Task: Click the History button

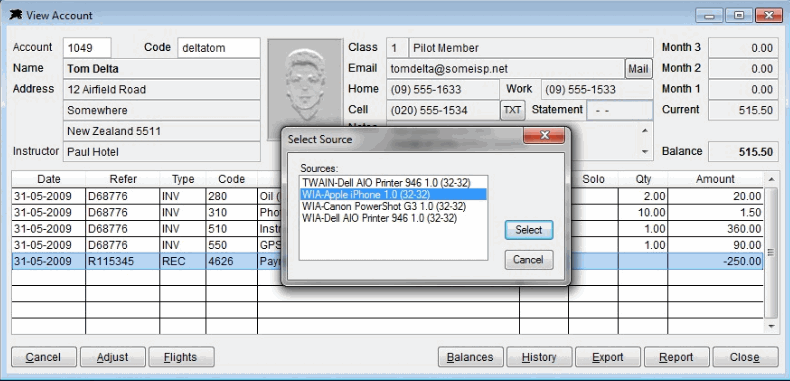Action: [539, 357]
